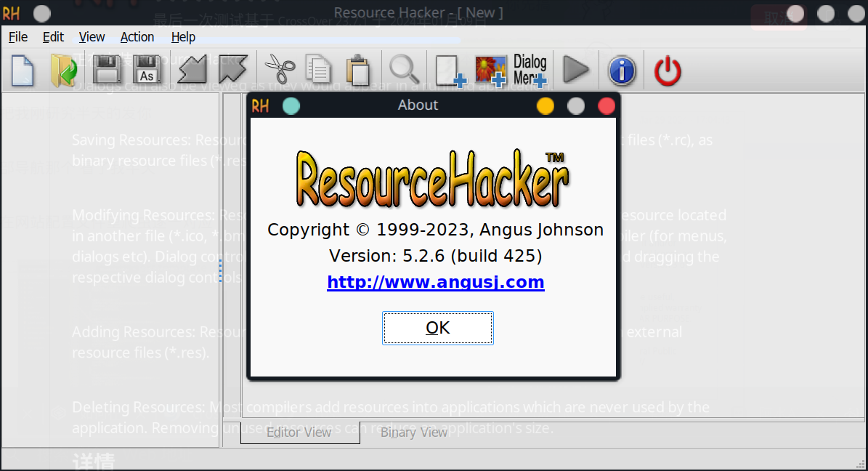The image size is (868, 471).
Task: Click the yellow circle in About title bar
Action: click(545, 106)
